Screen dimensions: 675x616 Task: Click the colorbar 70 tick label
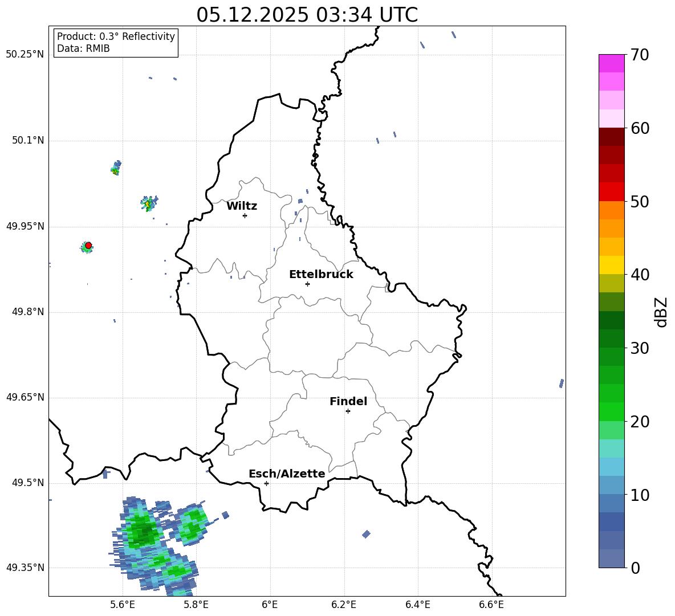click(x=640, y=55)
